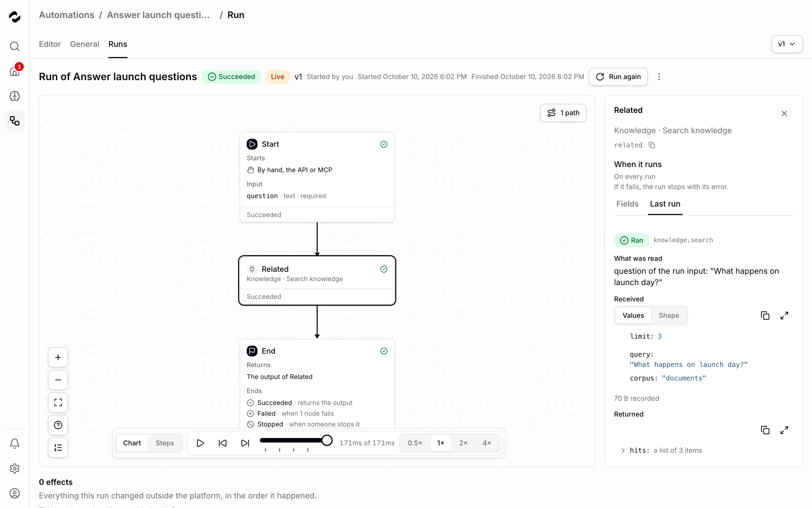This screenshot has width=812, height=508.
Task: Set playback speed to 0.5×
Action: pos(415,443)
